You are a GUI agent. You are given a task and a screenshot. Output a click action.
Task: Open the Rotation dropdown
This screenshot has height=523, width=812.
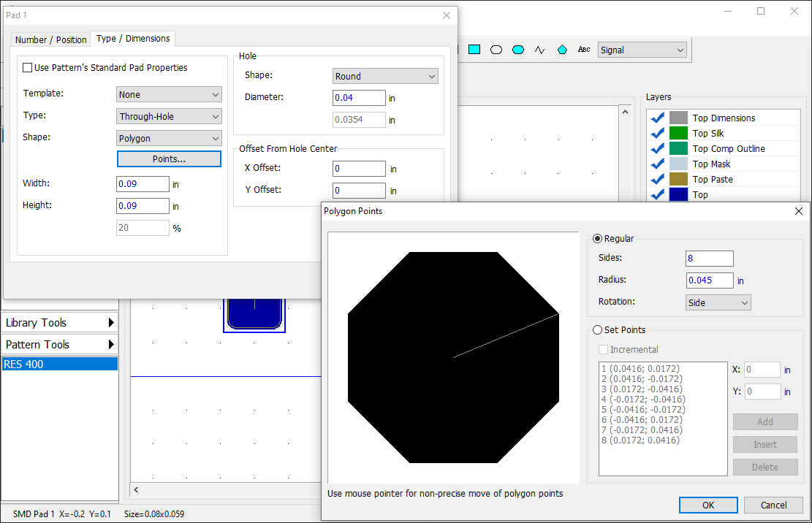tap(718, 302)
